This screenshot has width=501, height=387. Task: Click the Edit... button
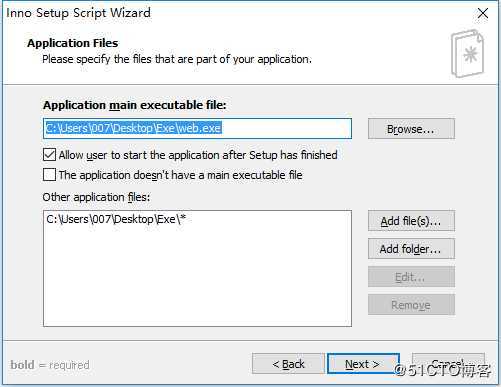411,277
